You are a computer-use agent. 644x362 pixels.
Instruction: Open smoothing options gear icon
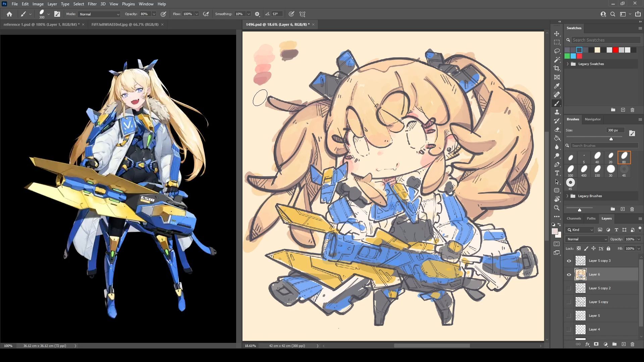click(x=257, y=14)
